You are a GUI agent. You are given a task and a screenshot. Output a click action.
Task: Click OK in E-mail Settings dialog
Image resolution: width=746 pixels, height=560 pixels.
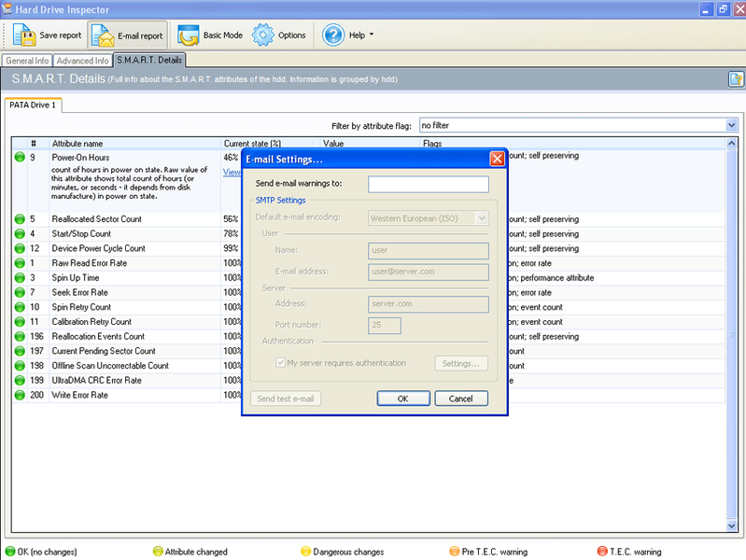403,399
